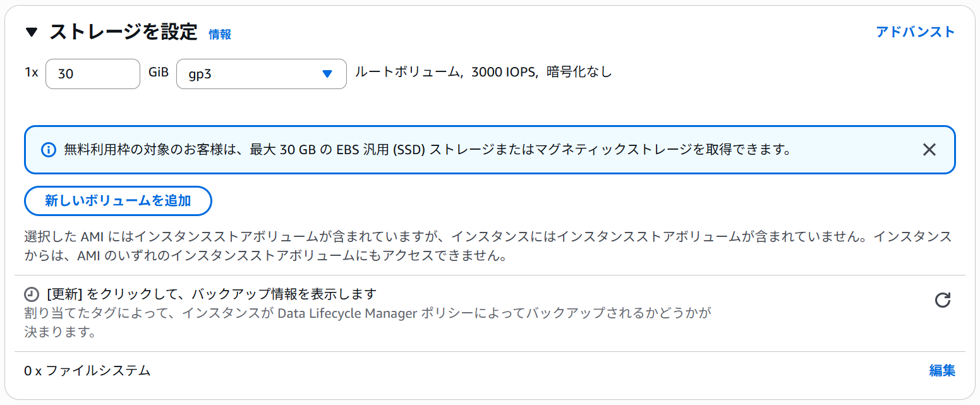Collapse the ストレージを設定 section triangle
The width and height of the screenshot is (980, 405).
pyautogui.click(x=32, y=33)
